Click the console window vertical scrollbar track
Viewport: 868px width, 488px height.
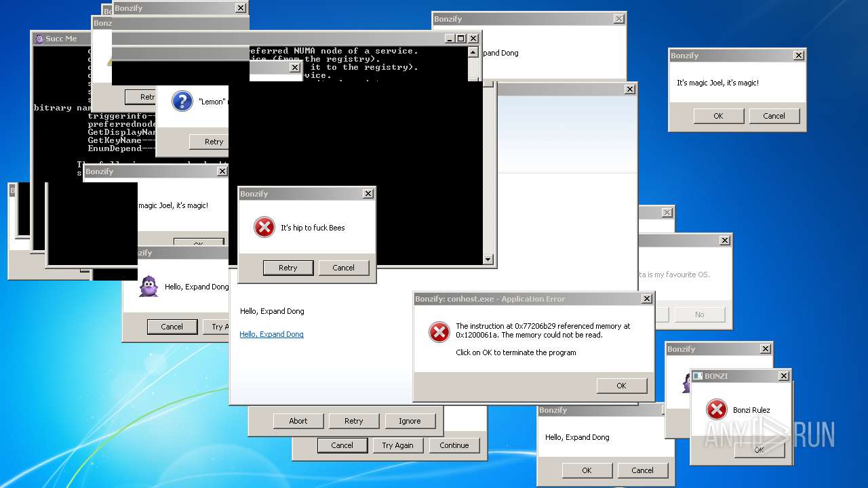tap(488, 169)
